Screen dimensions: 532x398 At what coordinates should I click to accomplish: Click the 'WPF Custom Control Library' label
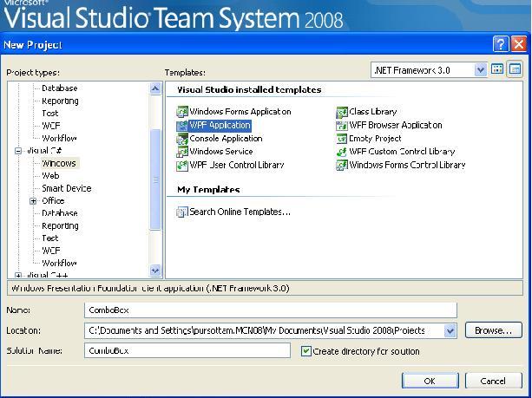pos(402,152)
